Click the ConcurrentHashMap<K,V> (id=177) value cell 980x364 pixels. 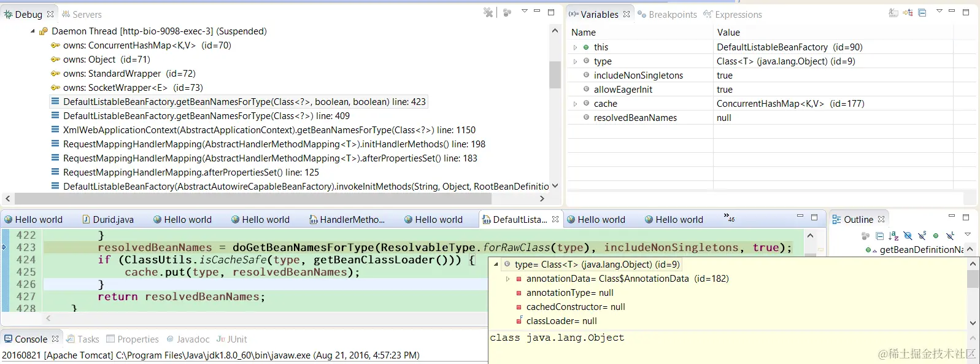790,104
